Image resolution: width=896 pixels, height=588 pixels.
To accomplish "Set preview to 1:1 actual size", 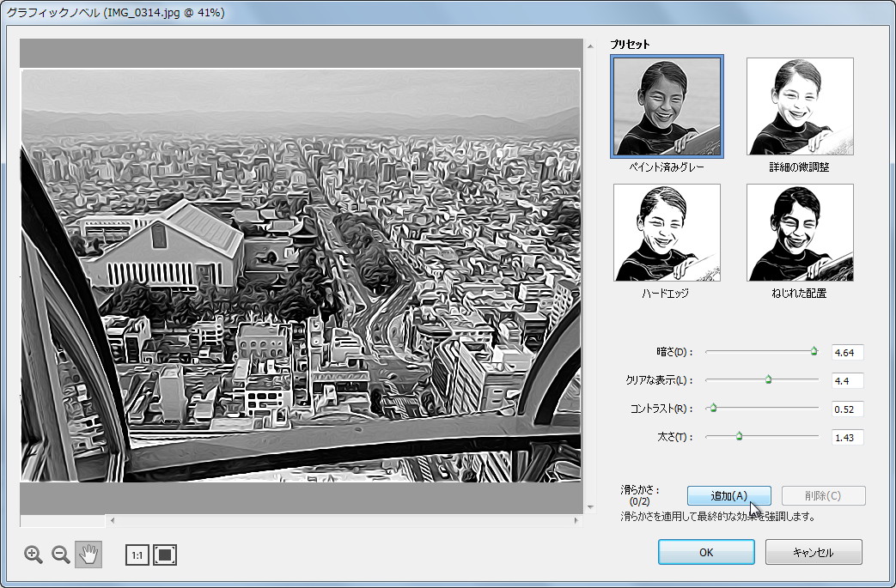I will 137,555.
